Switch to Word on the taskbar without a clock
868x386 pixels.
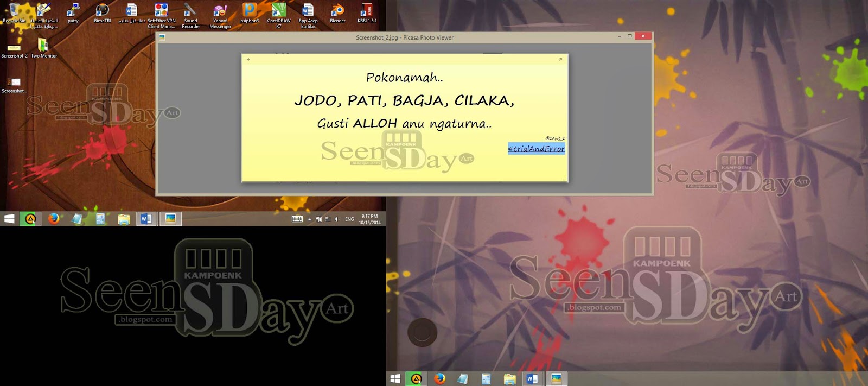[532, 378]
